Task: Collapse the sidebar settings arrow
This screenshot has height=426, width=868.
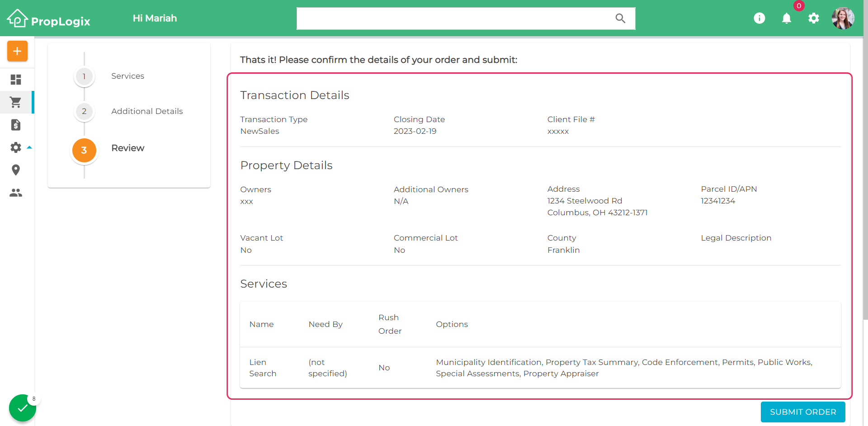Action: click(29, 147)
